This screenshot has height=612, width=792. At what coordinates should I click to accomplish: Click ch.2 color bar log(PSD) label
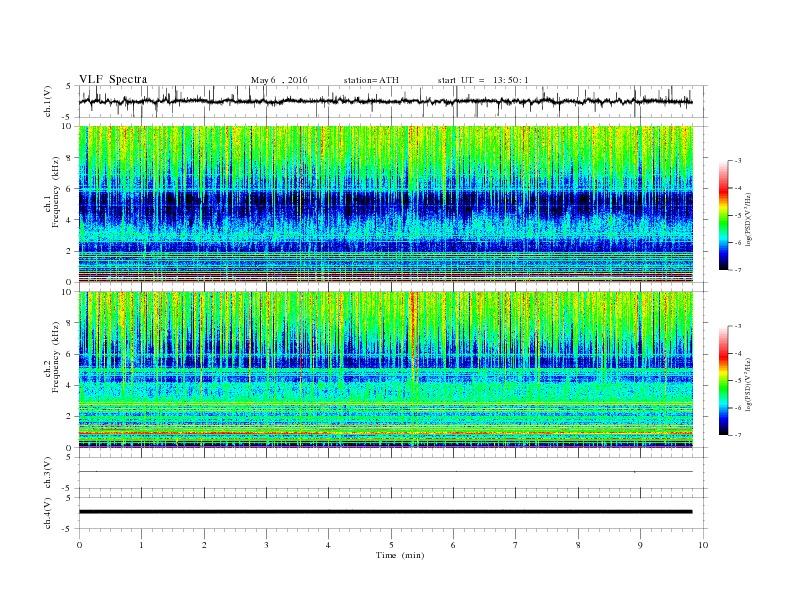(748, 384)
